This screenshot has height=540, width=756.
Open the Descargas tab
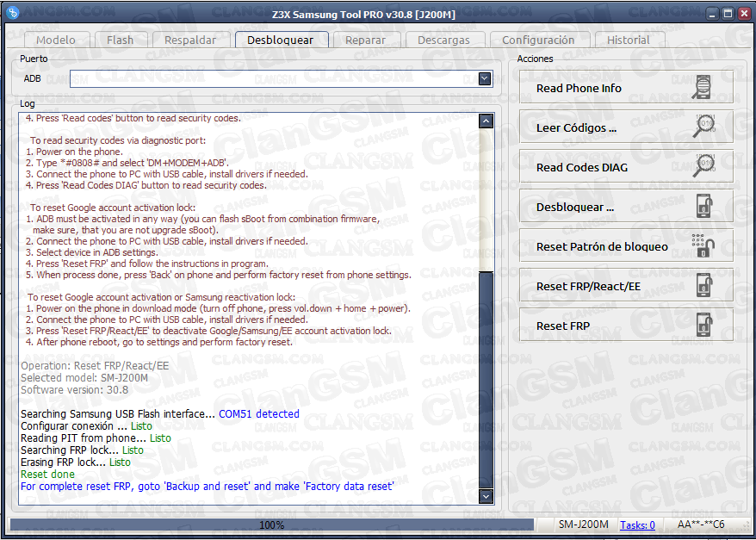(x=443, y=40)
